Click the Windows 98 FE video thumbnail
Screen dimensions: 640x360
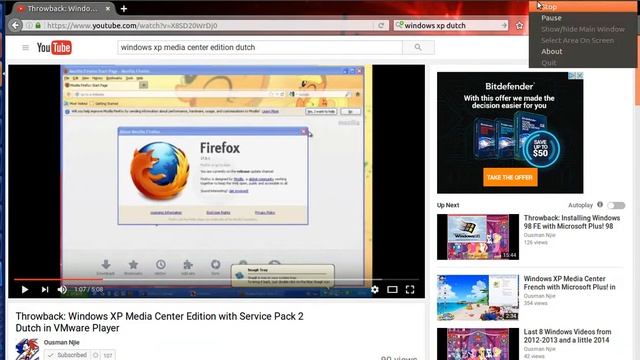[x=478, y=237]
